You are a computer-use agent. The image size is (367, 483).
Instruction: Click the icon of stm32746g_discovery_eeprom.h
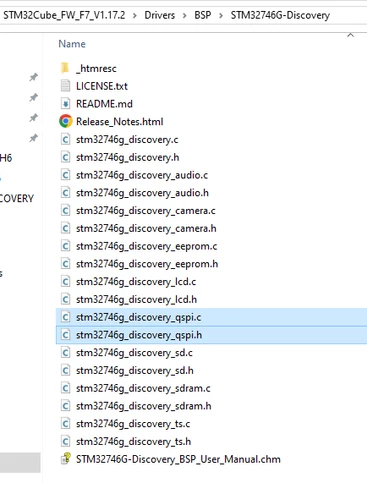pos(65,264)
